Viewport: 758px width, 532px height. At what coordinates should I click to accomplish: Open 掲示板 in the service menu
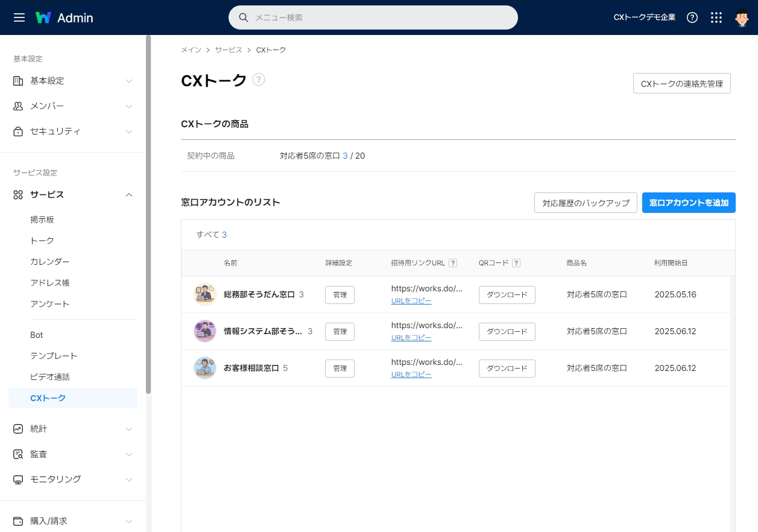pos(42,220)
